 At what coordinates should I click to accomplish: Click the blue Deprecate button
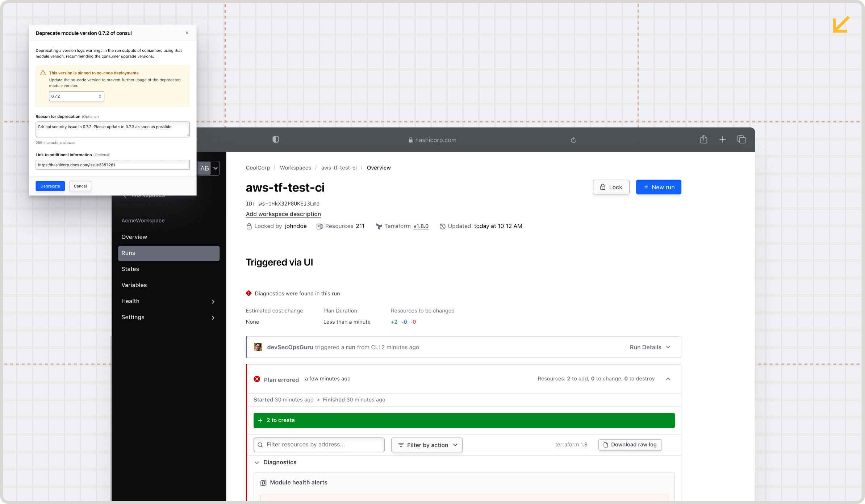click(x=50, y=186)
